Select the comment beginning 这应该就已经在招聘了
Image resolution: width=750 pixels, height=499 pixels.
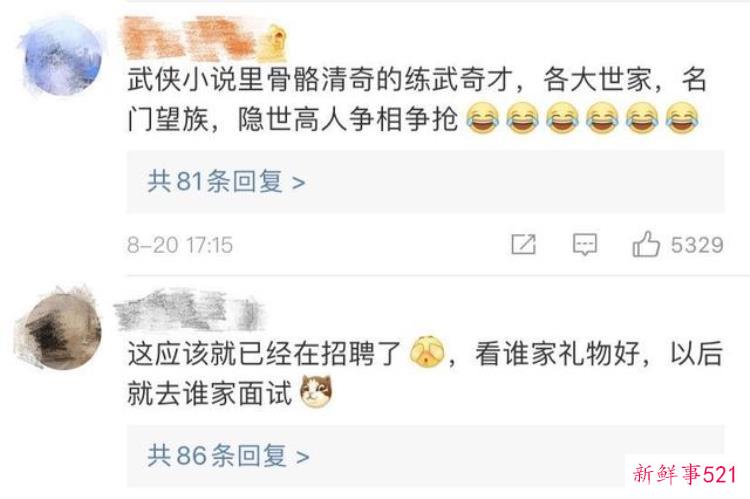pyautogui.click(x=425, y=372)
